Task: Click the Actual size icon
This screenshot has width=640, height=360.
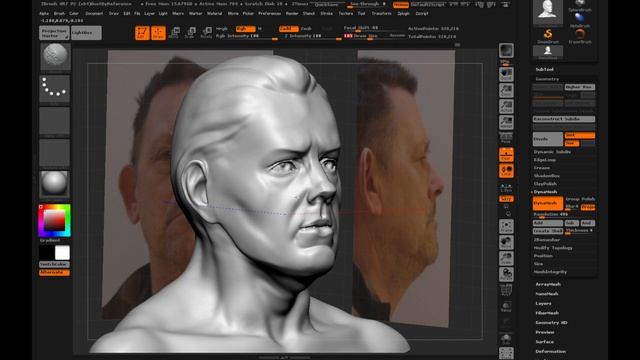Action: (506, 107)
